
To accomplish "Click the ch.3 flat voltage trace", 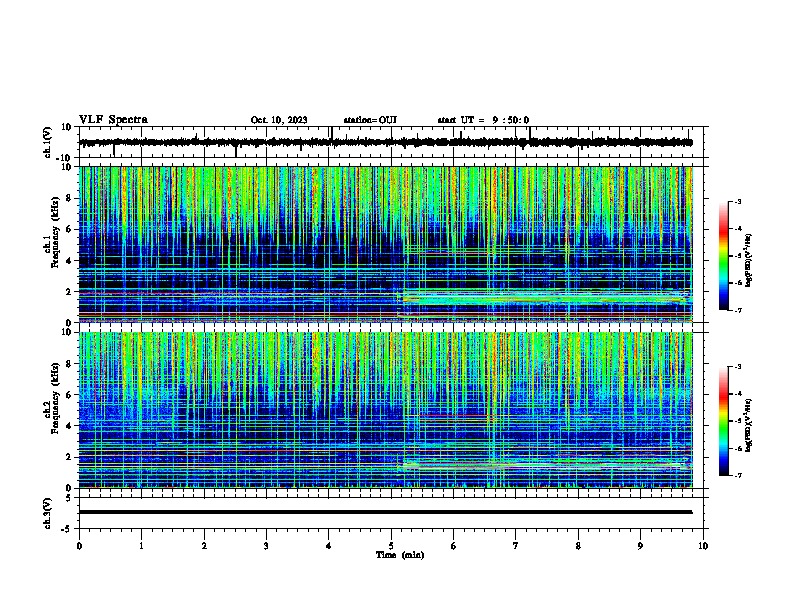I will pos(385,512).
